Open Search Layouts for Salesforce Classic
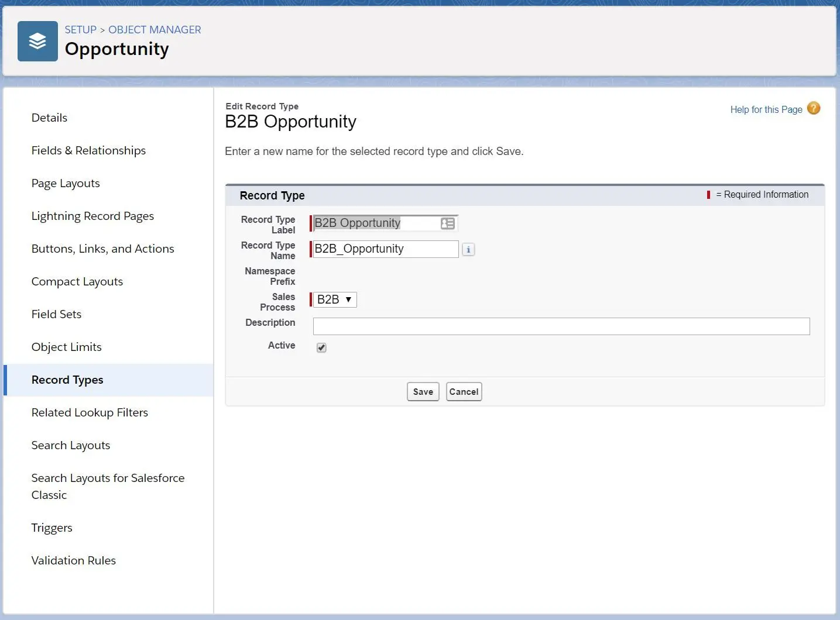This screenshot has height=620, width=840. pos(108,486)
